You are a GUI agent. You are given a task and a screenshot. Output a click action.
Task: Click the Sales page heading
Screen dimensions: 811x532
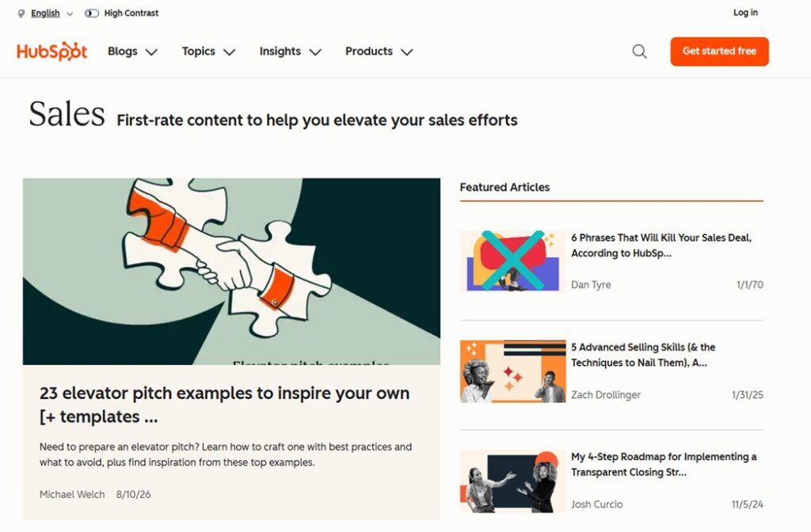tap(67, 114)
